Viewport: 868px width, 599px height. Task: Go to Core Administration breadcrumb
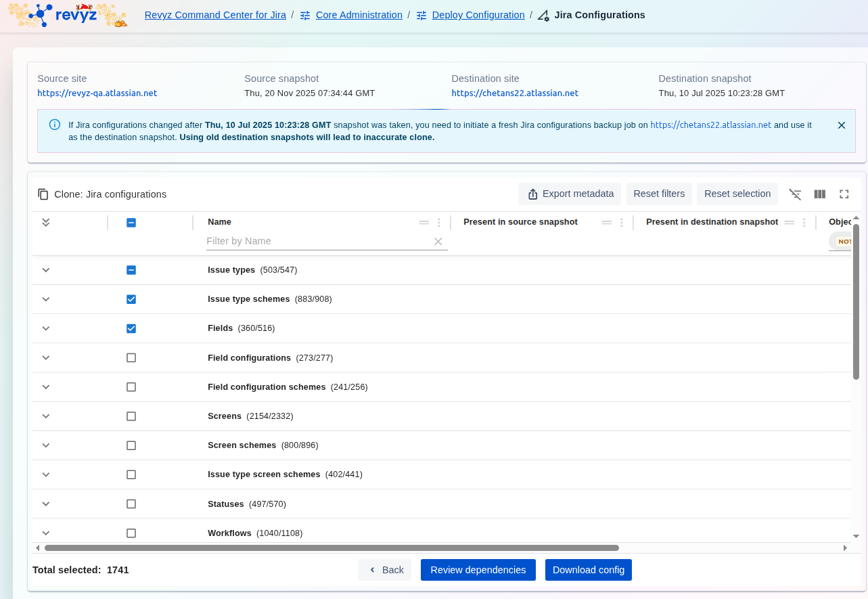click(359, 15)
